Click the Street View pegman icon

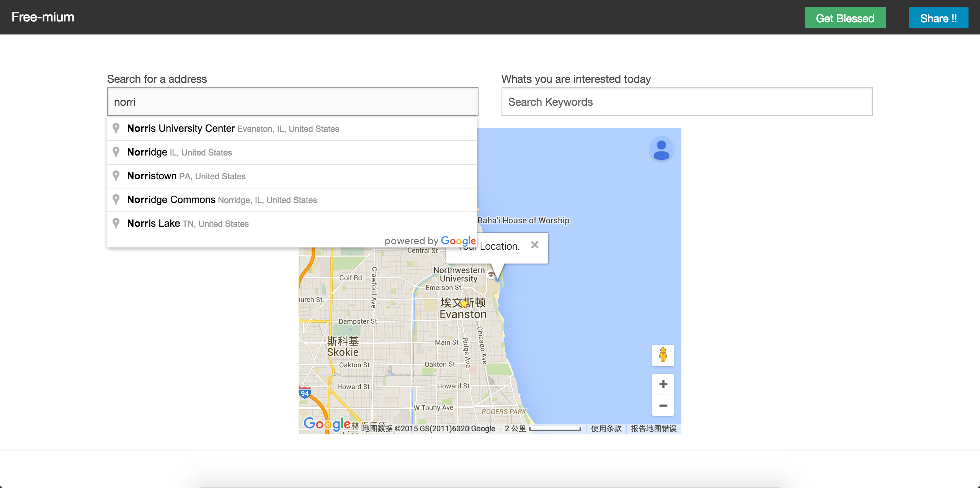coord(663,355)
